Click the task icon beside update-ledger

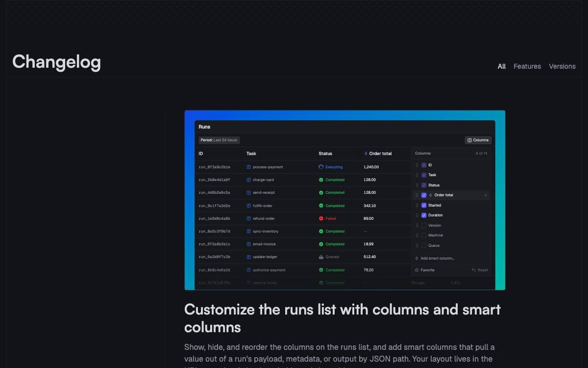click(x=248, y=257)
